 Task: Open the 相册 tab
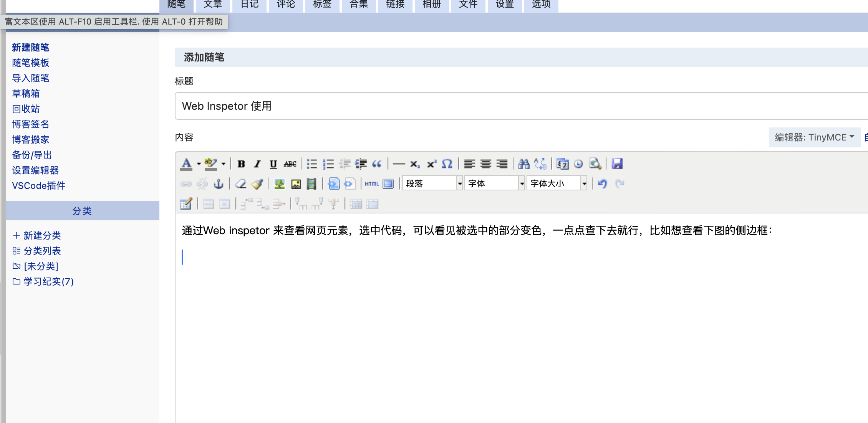431,5
